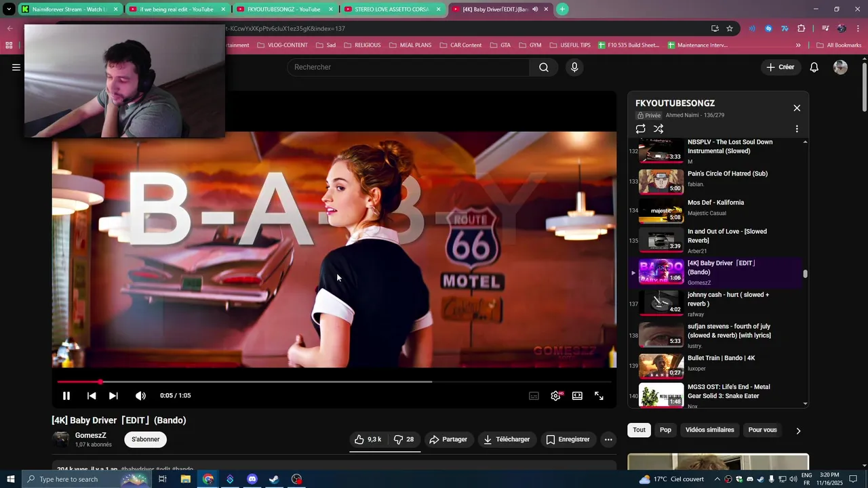The width and height of the screenshot is (868, 488).
Task: Click the taskbar search box
Action: (85, 479)
